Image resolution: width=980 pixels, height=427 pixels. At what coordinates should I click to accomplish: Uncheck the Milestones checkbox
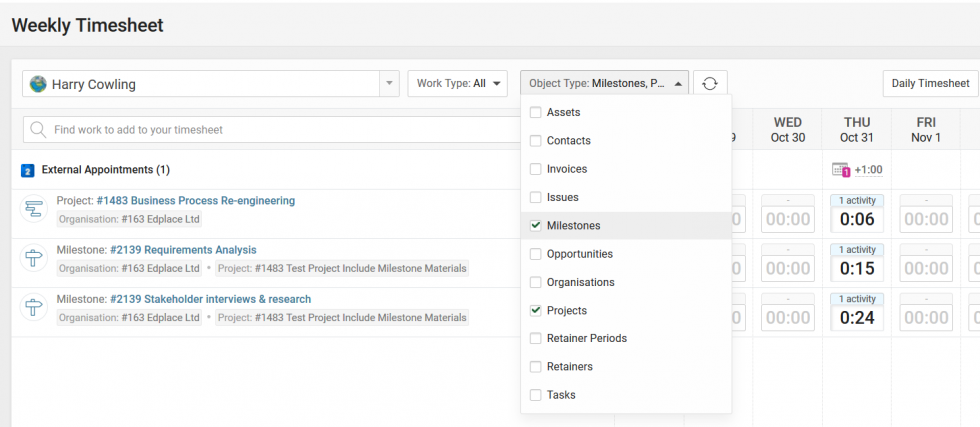[x=536, y=226]
